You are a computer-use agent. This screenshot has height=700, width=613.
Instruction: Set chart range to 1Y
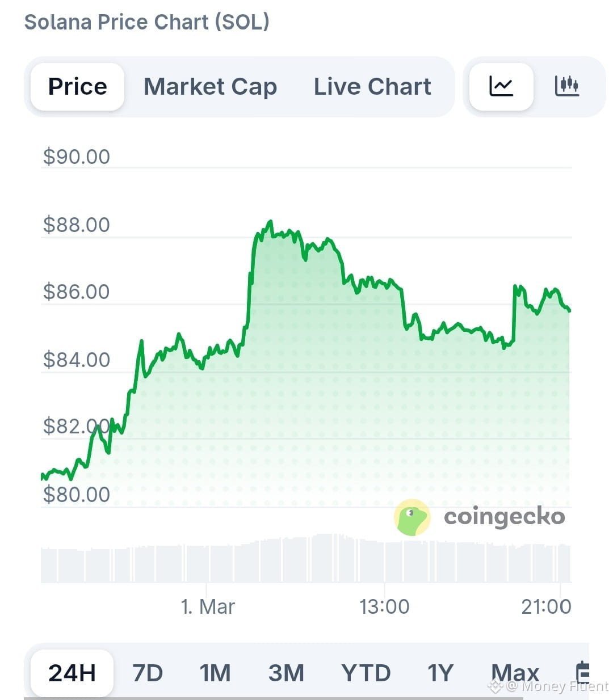point(440,673)
